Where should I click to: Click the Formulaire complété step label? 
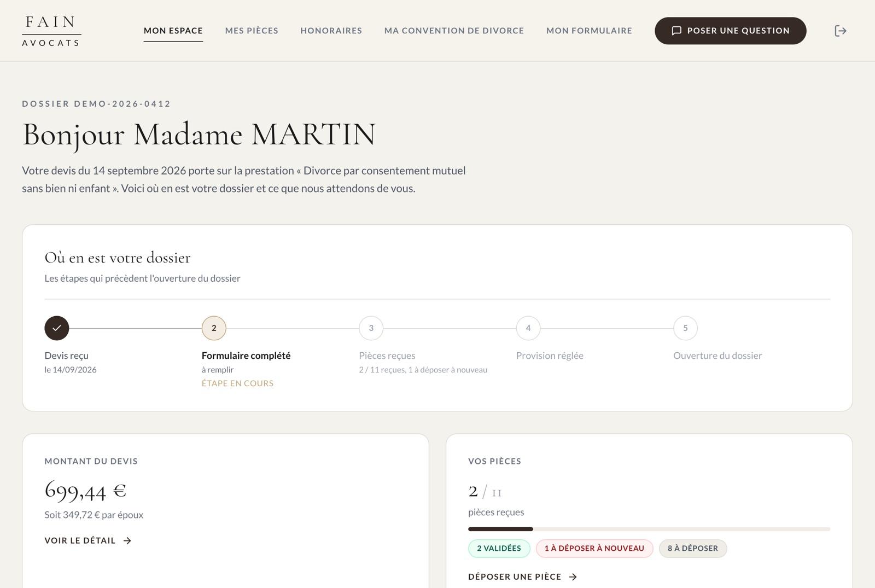pos(246,356)
